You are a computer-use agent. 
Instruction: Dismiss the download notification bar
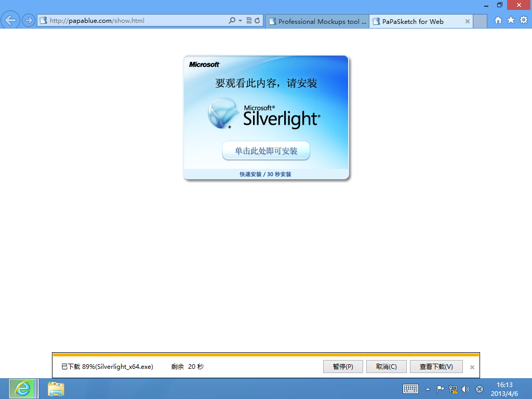click(x=472, y=367)
